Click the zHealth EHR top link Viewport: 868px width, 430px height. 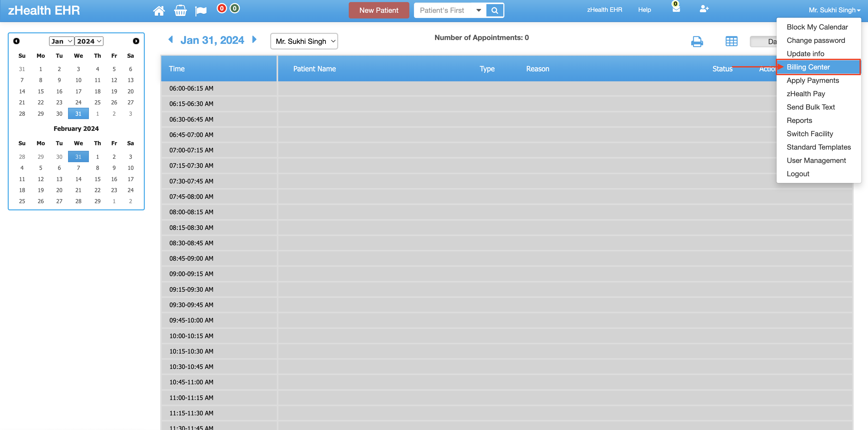click(x=605, y=10)
